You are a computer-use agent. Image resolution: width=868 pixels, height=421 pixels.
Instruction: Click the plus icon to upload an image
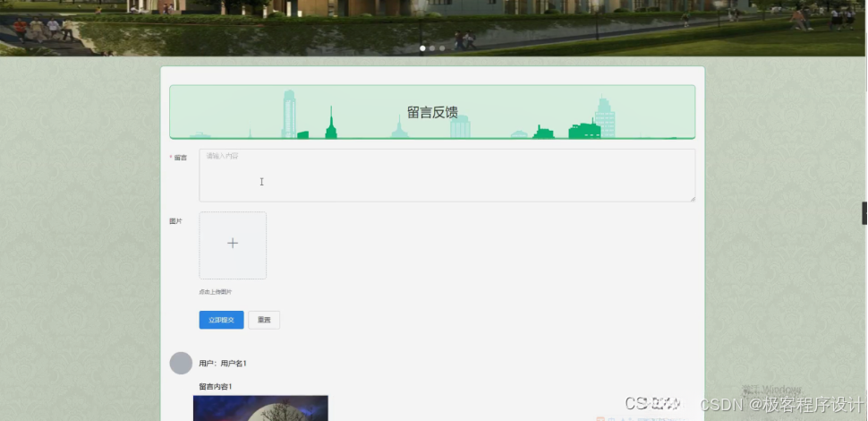pyautogui.click(x=233, y=243)
